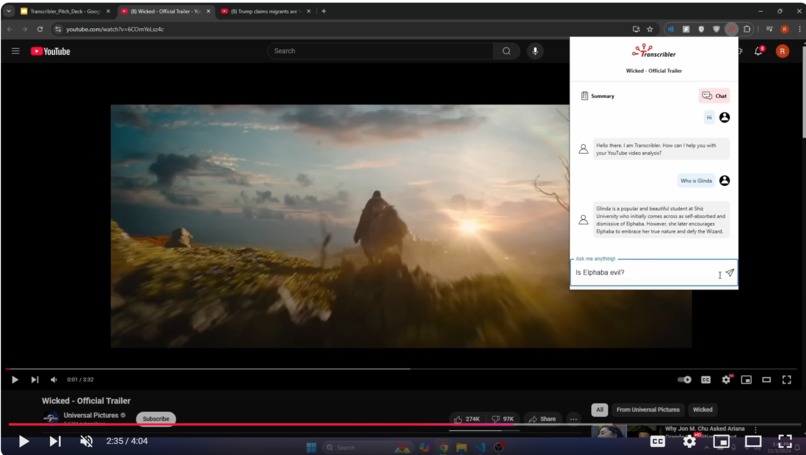The image size is (806, 455).
Task: Open inner YouTube player settings gear
Action: (726, 379)
